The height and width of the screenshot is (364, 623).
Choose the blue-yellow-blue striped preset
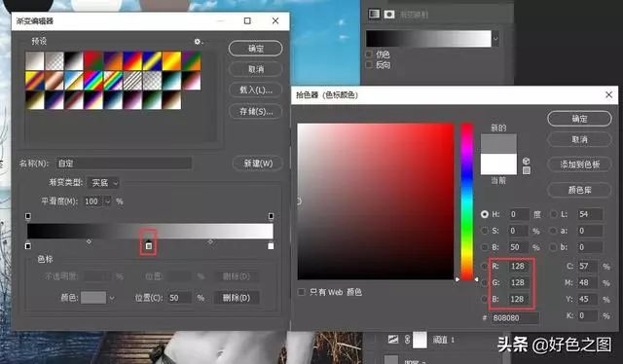pos(152,60)
